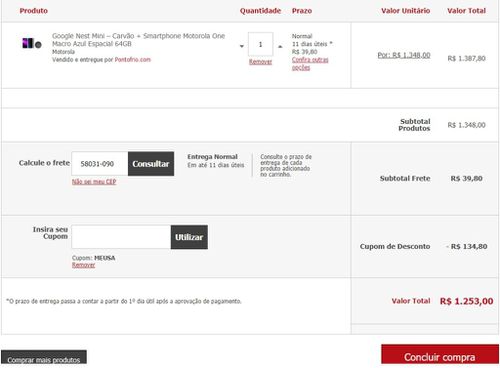Click the Valor Unitário column header
Screen dimensions: 500x368
point(405,11)
